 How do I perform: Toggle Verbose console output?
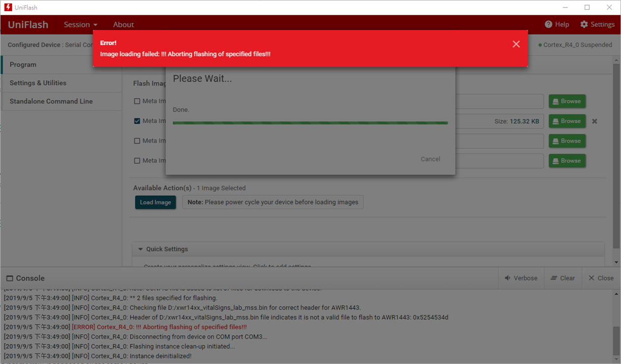pyautogui.click(x=521, y=278)
